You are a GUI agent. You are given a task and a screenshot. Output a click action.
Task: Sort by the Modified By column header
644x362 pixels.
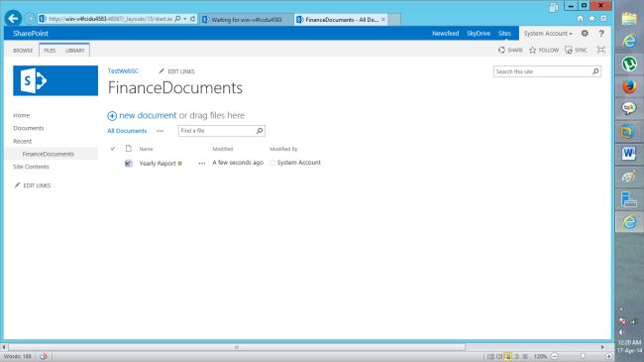[x=283, y=149]
